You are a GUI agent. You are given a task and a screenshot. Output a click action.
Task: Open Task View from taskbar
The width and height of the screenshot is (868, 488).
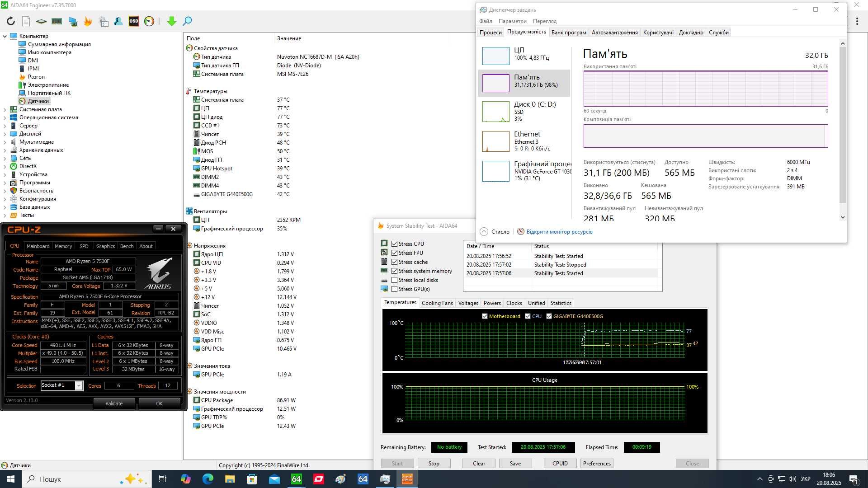[x=163, y=479]
